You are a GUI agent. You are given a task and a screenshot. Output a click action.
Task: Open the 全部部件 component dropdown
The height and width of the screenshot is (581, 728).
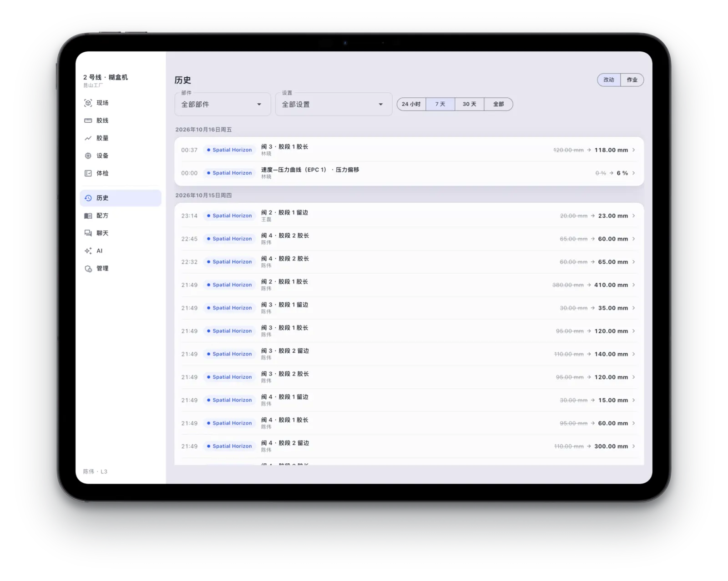click(x=222, y=105)
